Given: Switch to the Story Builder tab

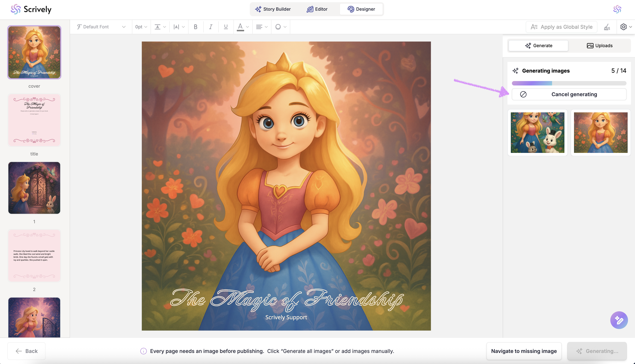Looking at the screenshot, I should tap(273, 9).
